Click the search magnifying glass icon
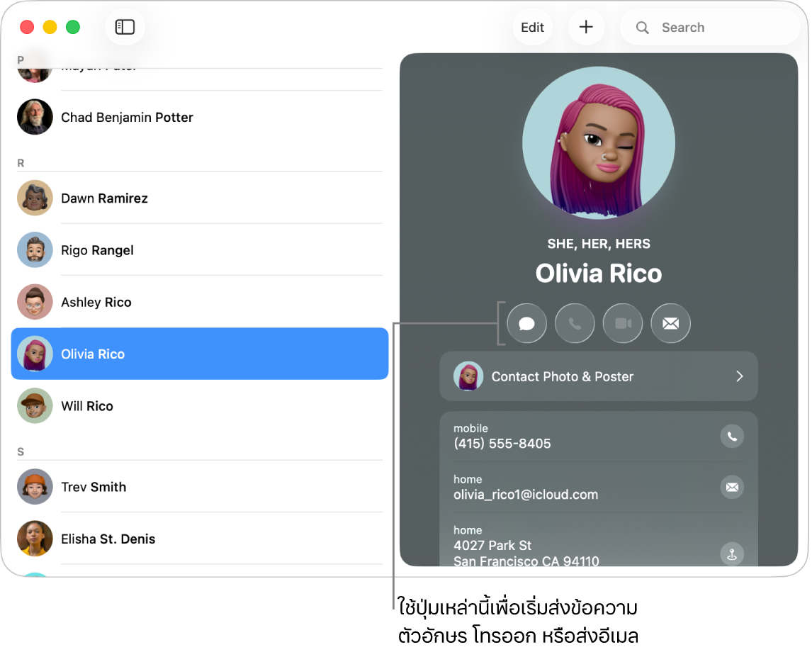812x652 pixels. [642, 28]
